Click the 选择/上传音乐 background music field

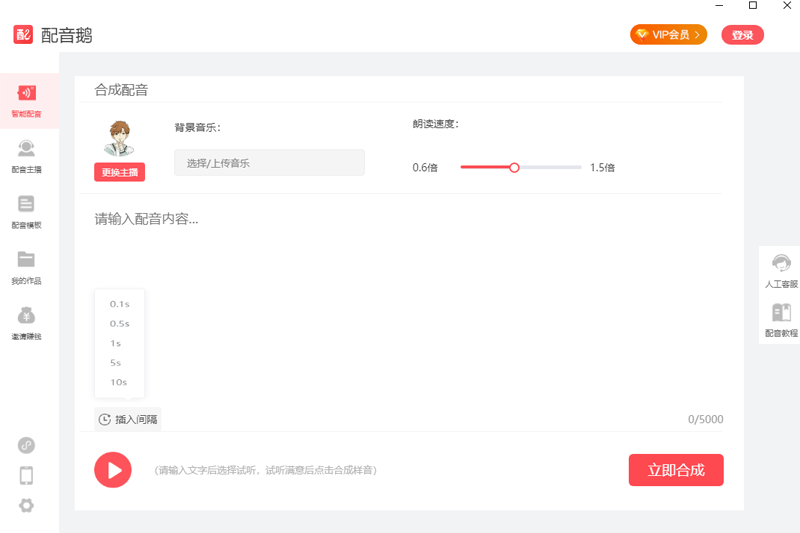(x=269, y=162)
